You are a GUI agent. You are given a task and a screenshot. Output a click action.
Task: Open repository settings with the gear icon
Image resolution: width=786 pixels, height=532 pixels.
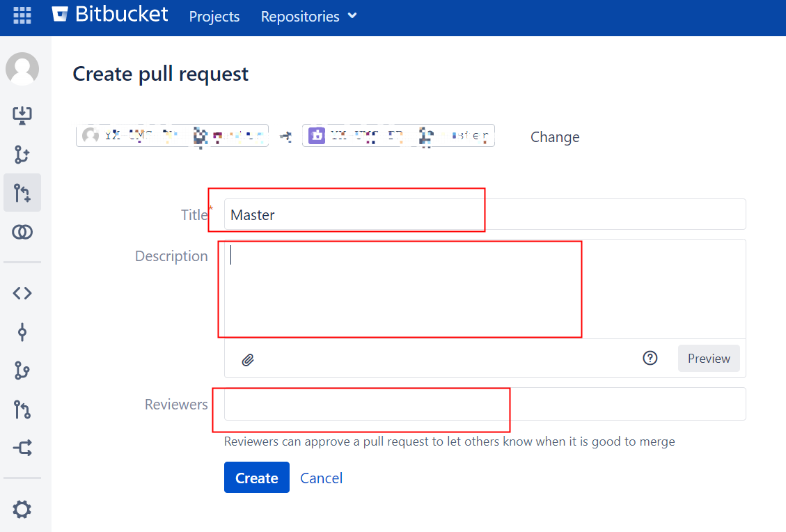(22, 509)
